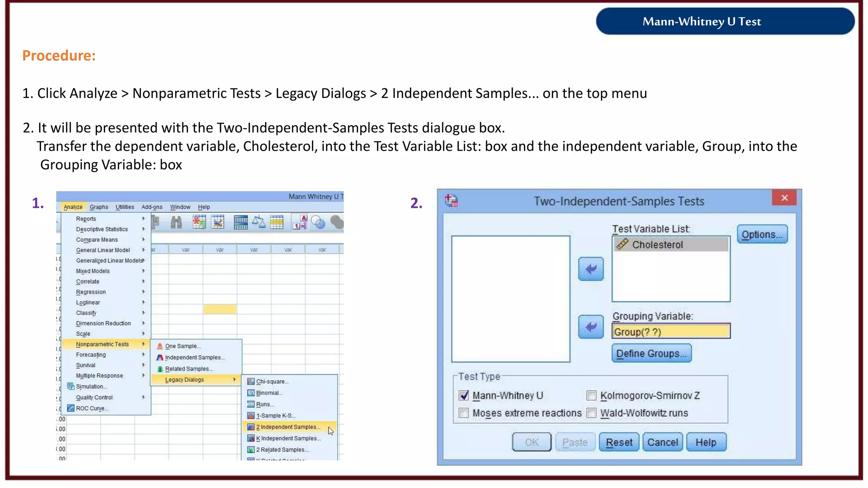Click the ruler icon beside Cholesterol
The height and width of the screenshot is (488, 868).
click(622, 244)
